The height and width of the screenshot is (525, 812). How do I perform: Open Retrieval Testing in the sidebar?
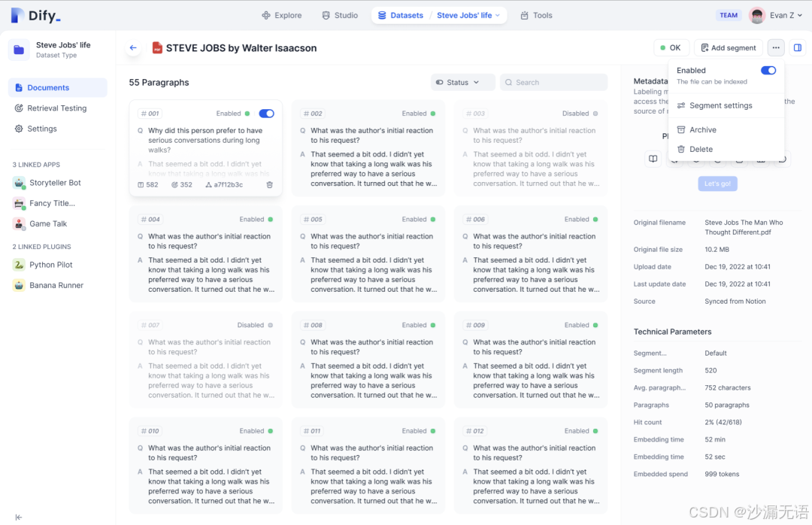click(x=57, y=108)
